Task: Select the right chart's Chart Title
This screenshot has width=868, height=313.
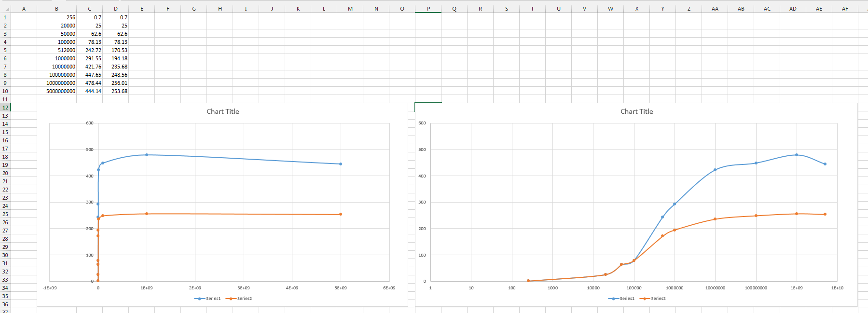Action: tap(637, 111)
